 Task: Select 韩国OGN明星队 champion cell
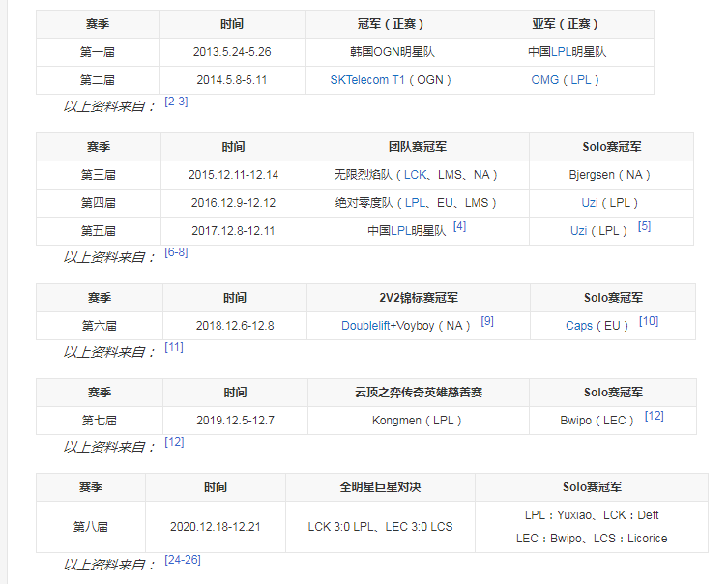[x=393, y=52]
